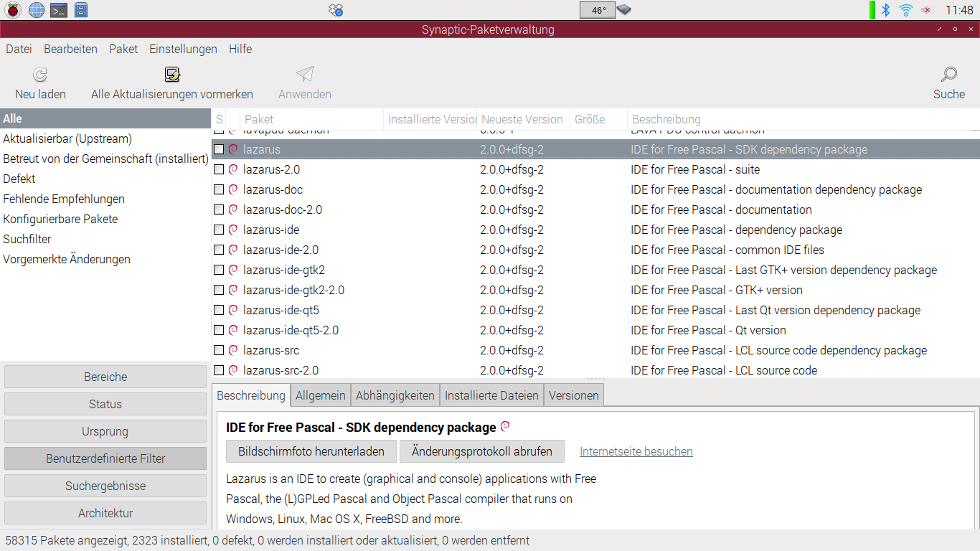The image size is (980, 551).
Task: Toggle the lazarus-doc-2.0 package checkbox
Action: click(x=219, y=209)
